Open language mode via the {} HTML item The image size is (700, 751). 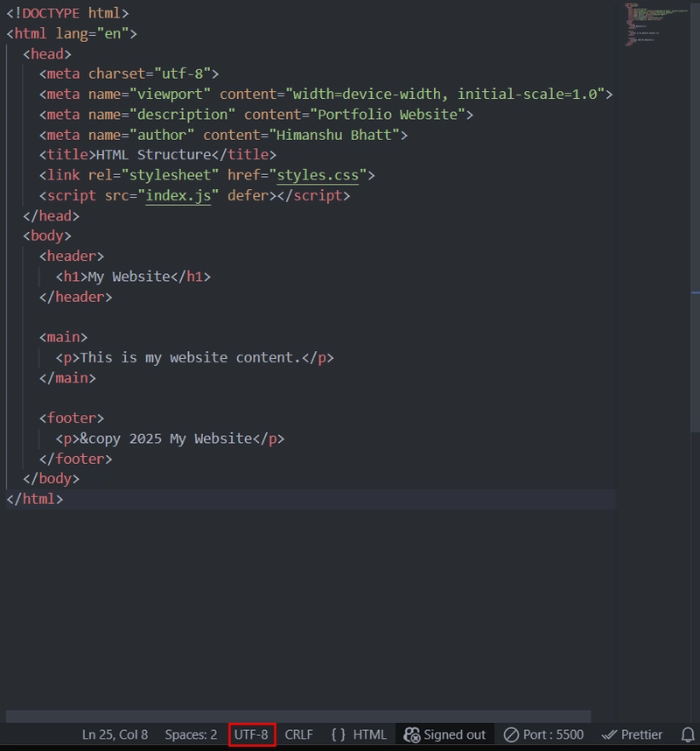357,734
